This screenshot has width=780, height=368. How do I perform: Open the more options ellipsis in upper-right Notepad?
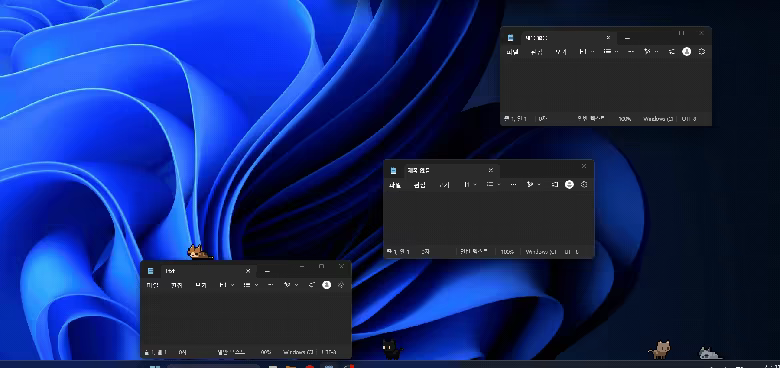pyautogui.click(x=631, y=52)
